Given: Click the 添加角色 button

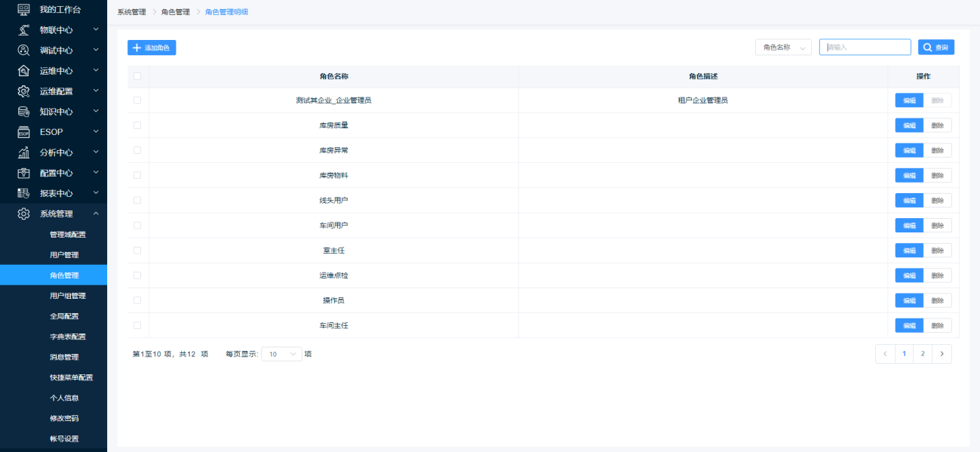Looking at the screenshot, I should 152,48.
